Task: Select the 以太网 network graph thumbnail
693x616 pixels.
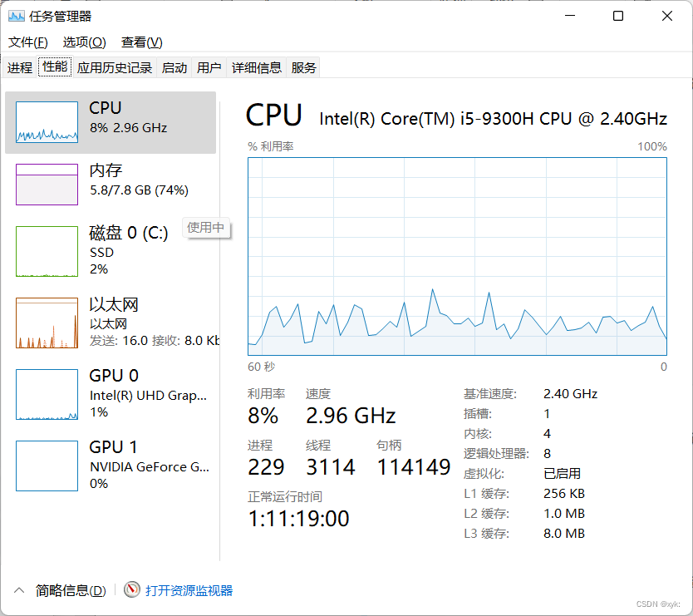Action: coord(47,323)
